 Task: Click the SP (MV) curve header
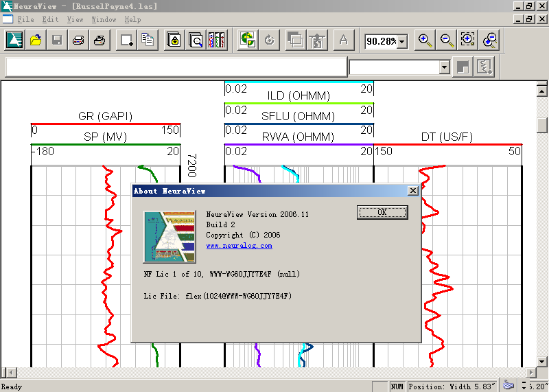[106, 137]
